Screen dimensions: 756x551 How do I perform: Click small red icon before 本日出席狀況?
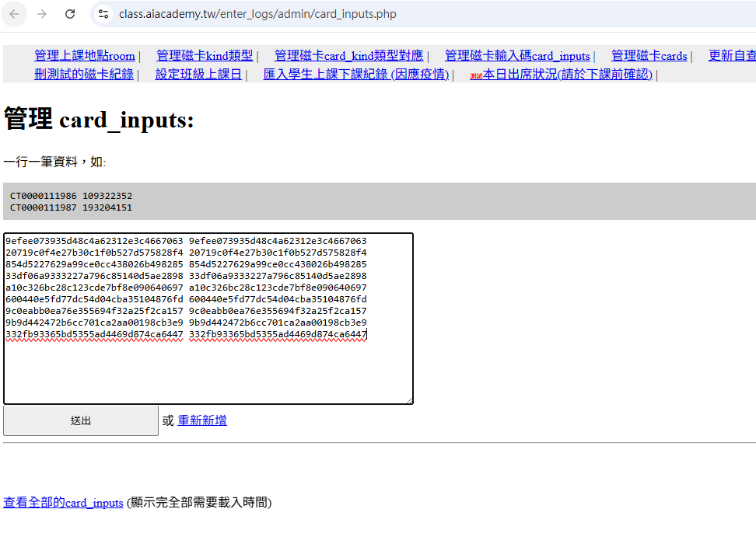pos(476,75)
